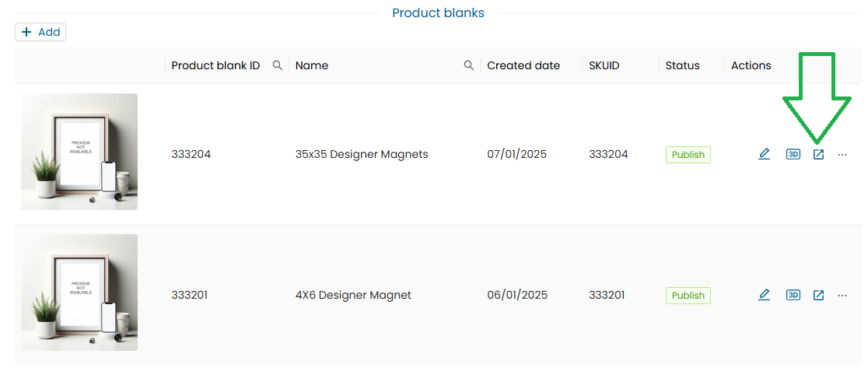The height and width of the screenshot is (368, 868).
Task: Open external link icon for product 333201
Action: tap(818, 295)
